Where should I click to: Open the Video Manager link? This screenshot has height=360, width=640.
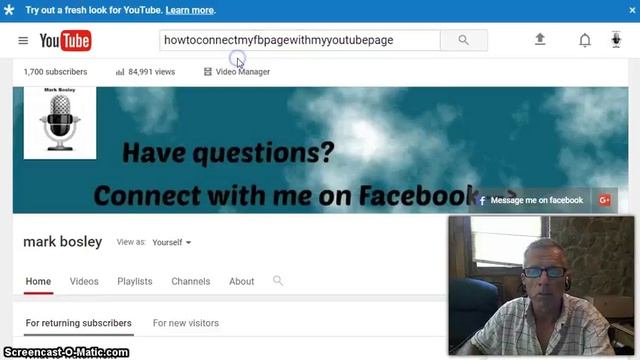pyautogui.click(x=237, y=72)
